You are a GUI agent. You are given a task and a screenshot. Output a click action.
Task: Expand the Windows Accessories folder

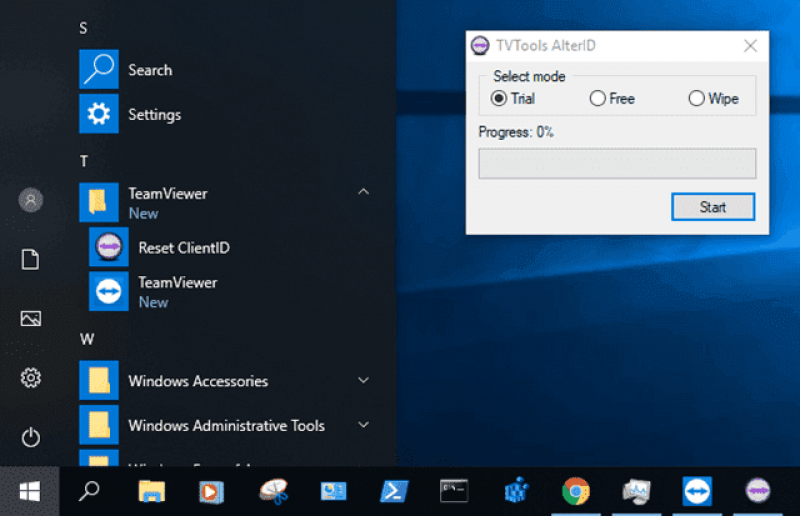coord(363,380)
